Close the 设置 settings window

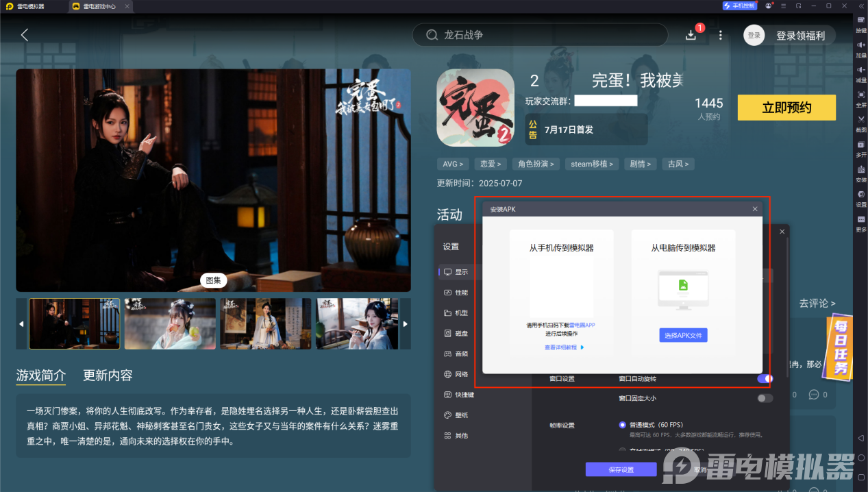782,232
